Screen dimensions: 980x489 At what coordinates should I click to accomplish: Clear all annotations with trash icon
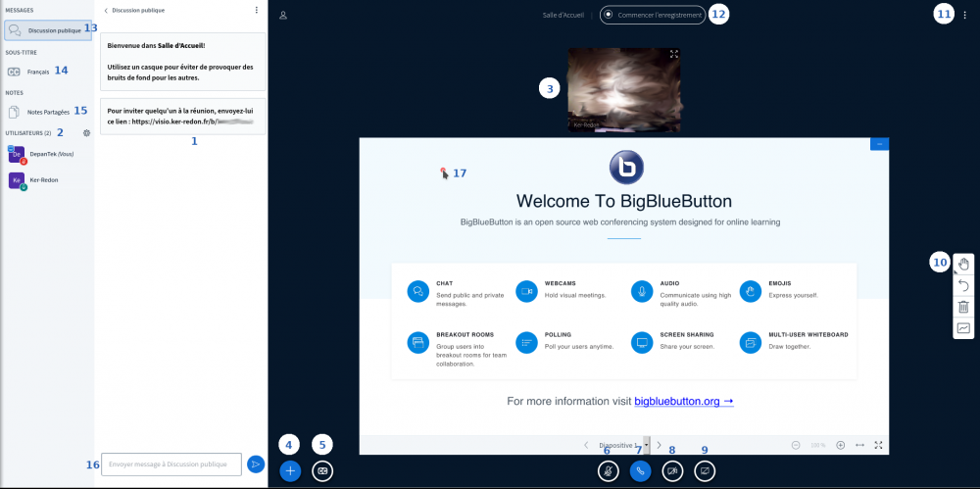point(963,307)
